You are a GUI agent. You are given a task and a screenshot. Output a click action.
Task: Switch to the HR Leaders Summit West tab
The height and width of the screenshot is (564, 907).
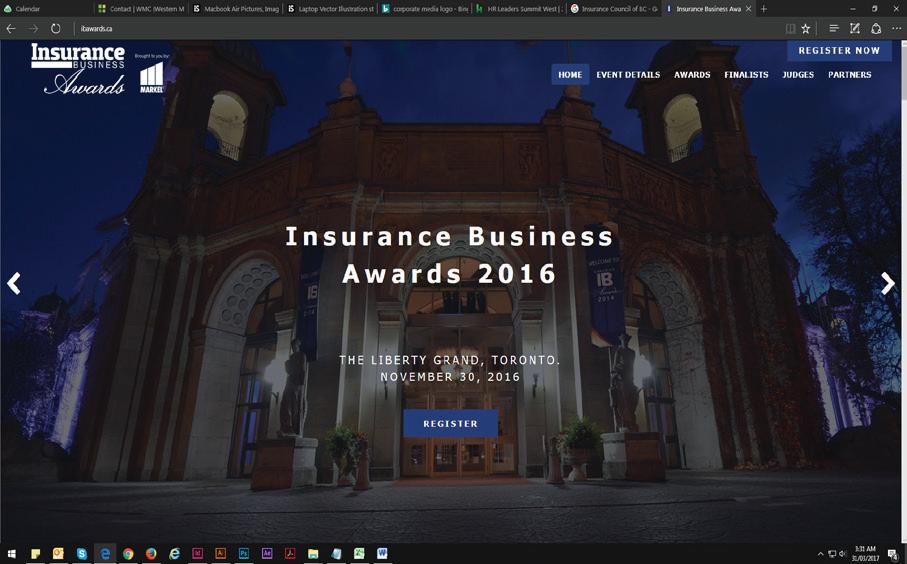[x=519, y=9]
